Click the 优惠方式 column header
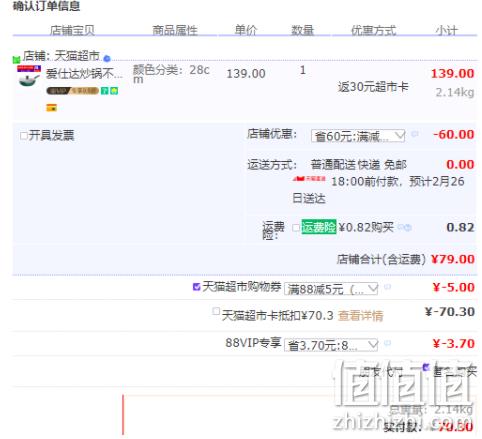 point(373,30)
